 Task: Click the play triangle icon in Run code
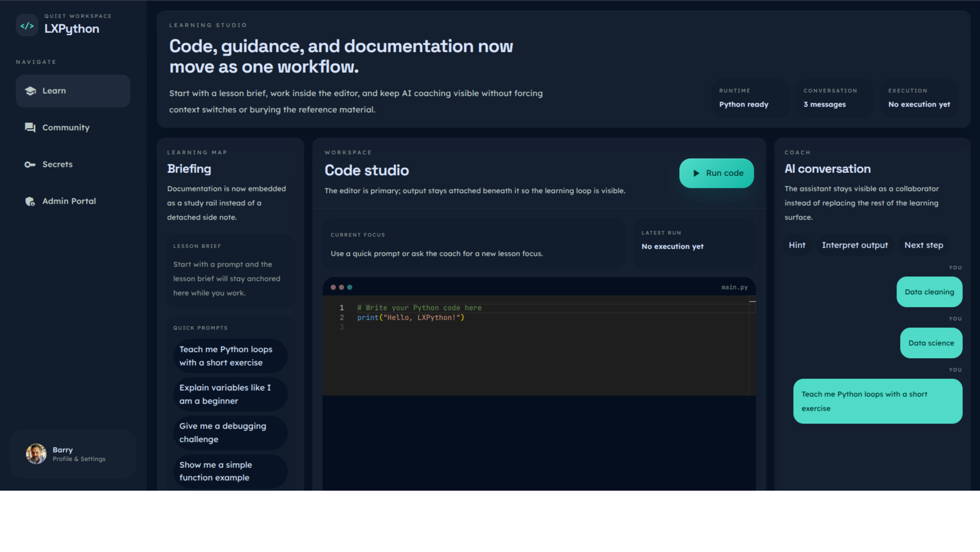[x=696, y=173]
